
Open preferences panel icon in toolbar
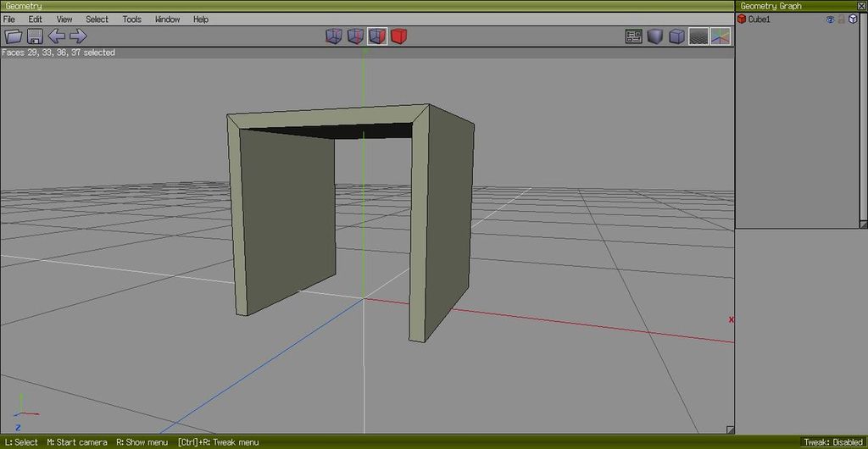click(x=633, y=36)
